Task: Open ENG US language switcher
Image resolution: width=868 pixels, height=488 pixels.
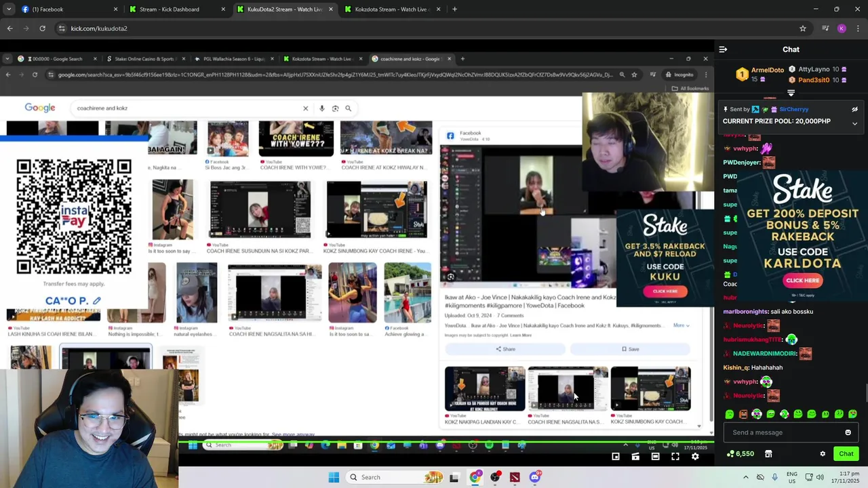Action: 791,477
